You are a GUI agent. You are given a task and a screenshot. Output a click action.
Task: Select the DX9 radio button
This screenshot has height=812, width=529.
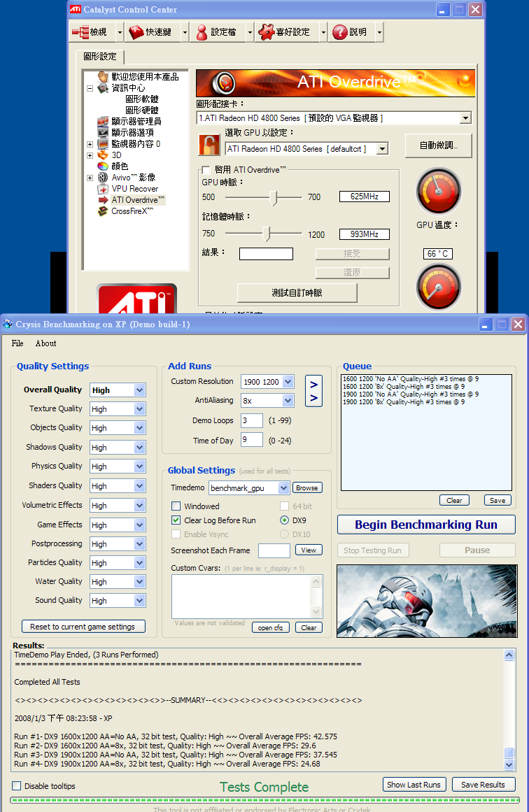coord(284,520)
